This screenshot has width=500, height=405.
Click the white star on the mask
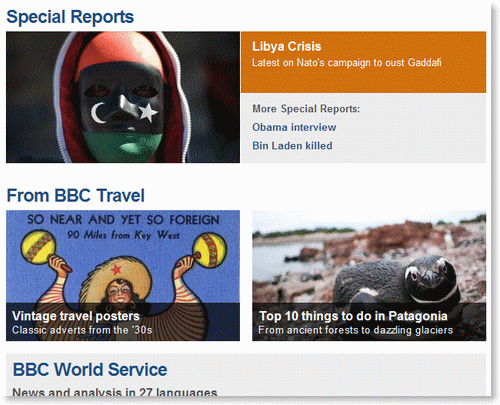148,112
